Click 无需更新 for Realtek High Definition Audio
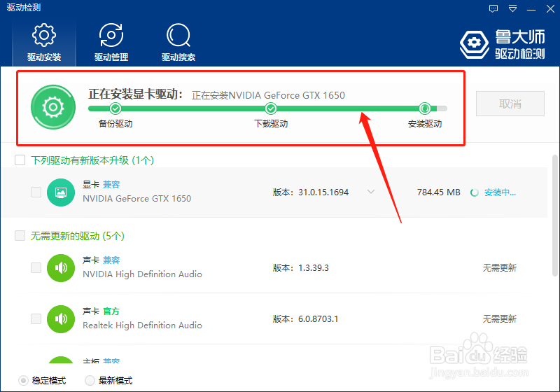 [500, 318]
